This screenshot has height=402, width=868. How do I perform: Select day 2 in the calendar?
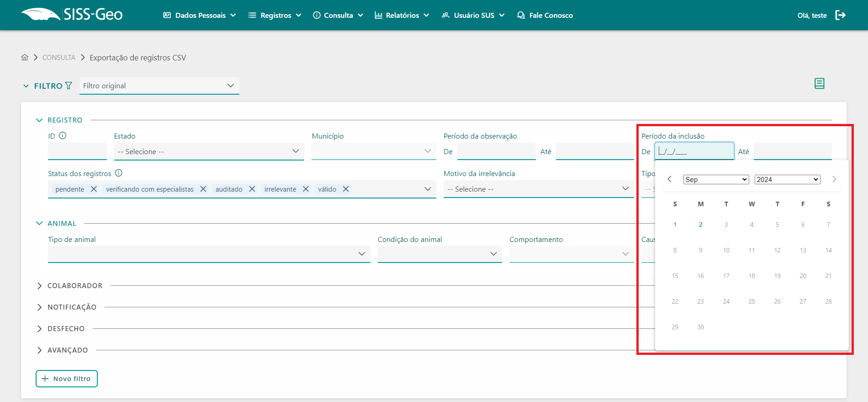click(x=700, y=225)
